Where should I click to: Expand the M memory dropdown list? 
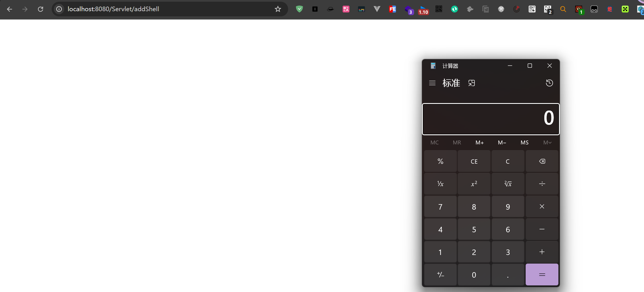[x=547, y=143]
